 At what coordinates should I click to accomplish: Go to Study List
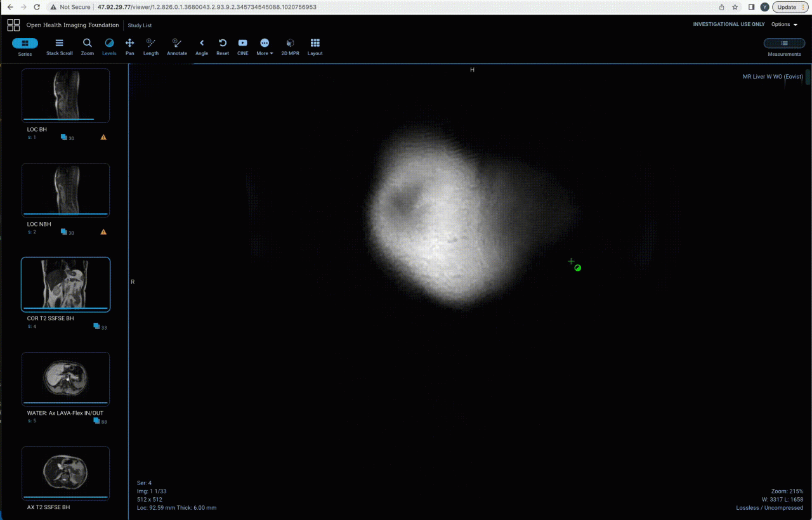tap(140, 25)
